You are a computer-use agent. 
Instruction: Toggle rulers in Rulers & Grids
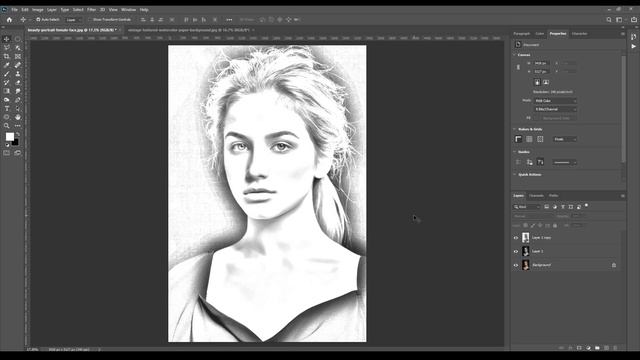pyautogui.click(x=518, y=139)
